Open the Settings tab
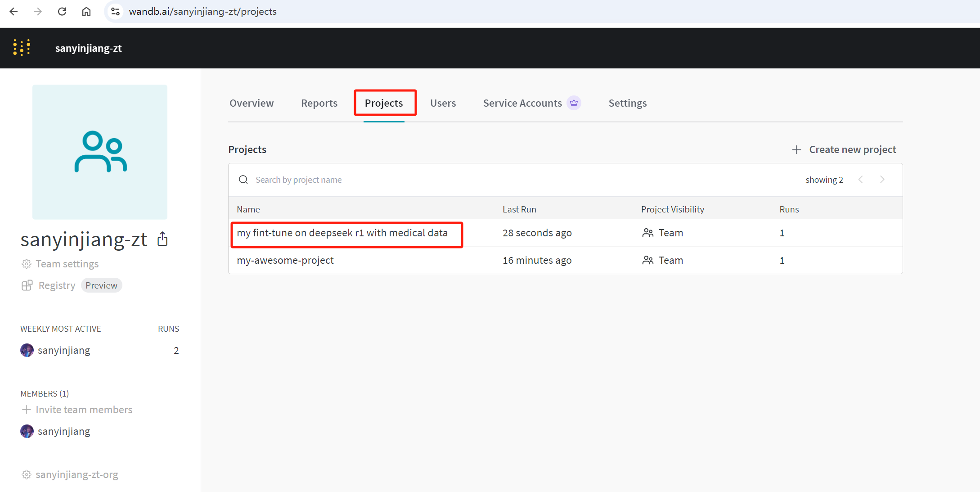 (627, 103)
